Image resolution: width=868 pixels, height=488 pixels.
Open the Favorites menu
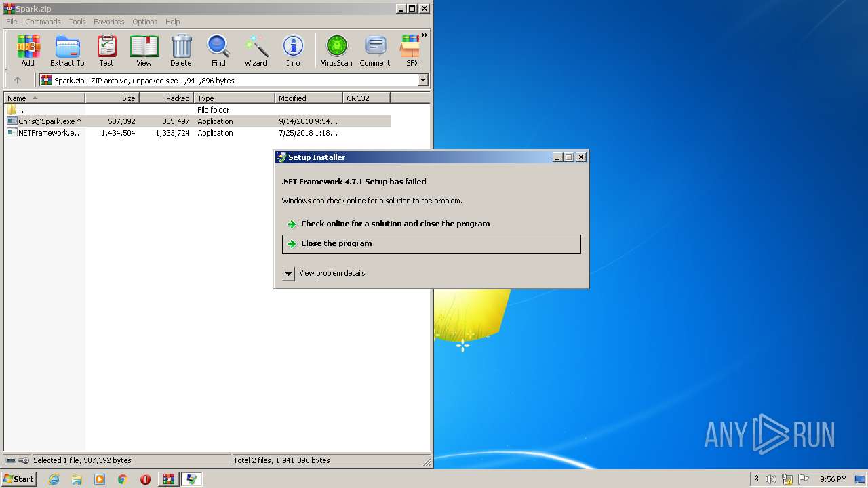(108, 22)
